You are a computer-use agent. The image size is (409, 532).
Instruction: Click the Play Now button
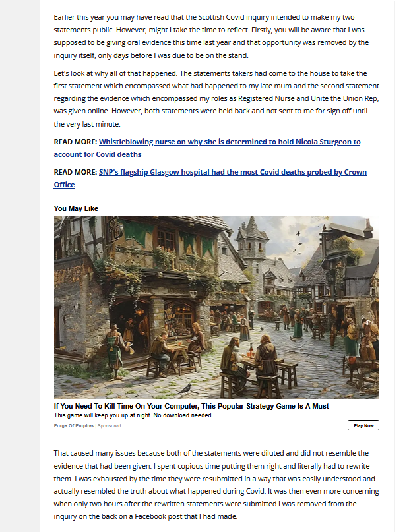(x=363, y=425)
